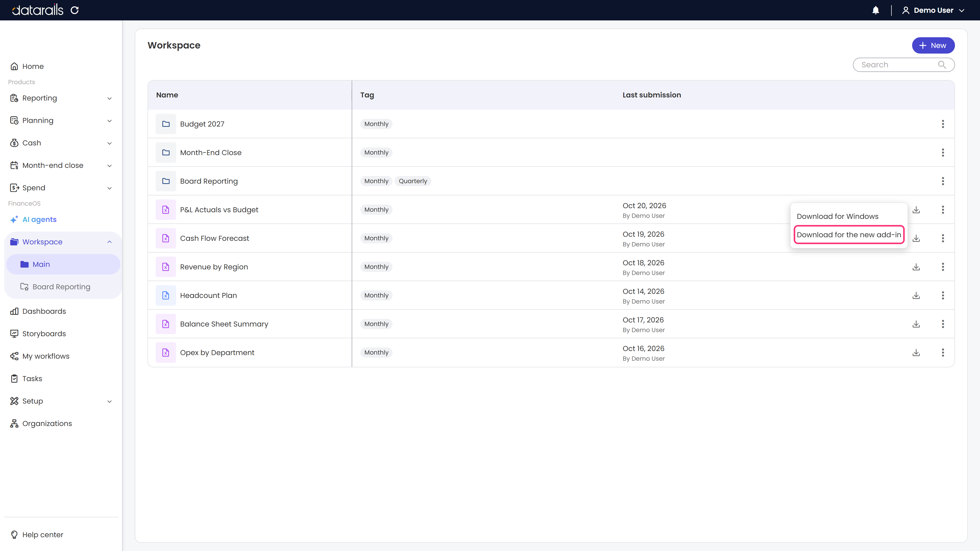Click the download icon for Opex by Department
Image resolution: width=980 pixels, height=551 pixels.
tap(916, 353)
